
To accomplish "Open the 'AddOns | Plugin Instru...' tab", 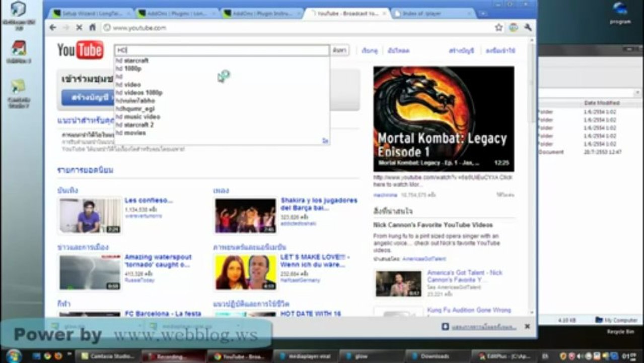I will click(x=261, y=14).
